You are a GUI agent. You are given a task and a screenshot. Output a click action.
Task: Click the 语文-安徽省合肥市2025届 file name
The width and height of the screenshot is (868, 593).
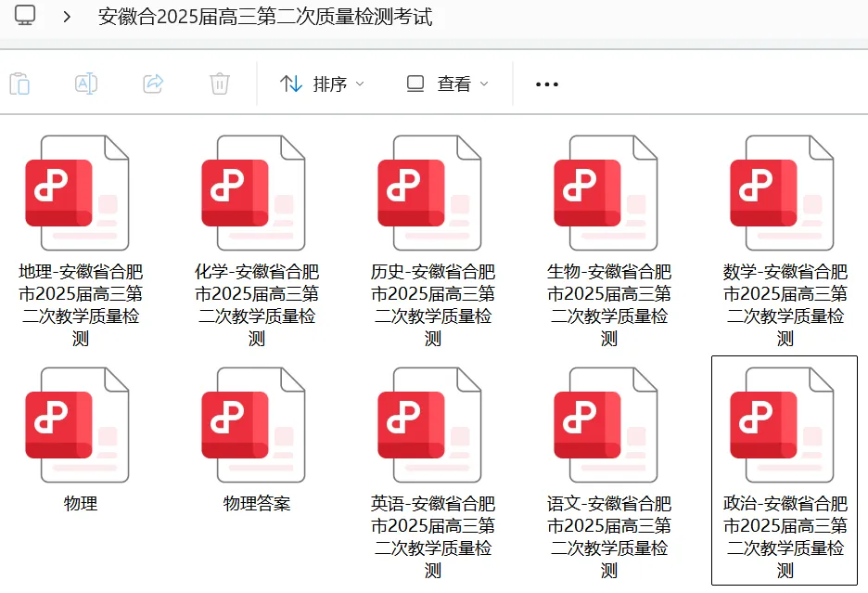click(x=609, y=536)
